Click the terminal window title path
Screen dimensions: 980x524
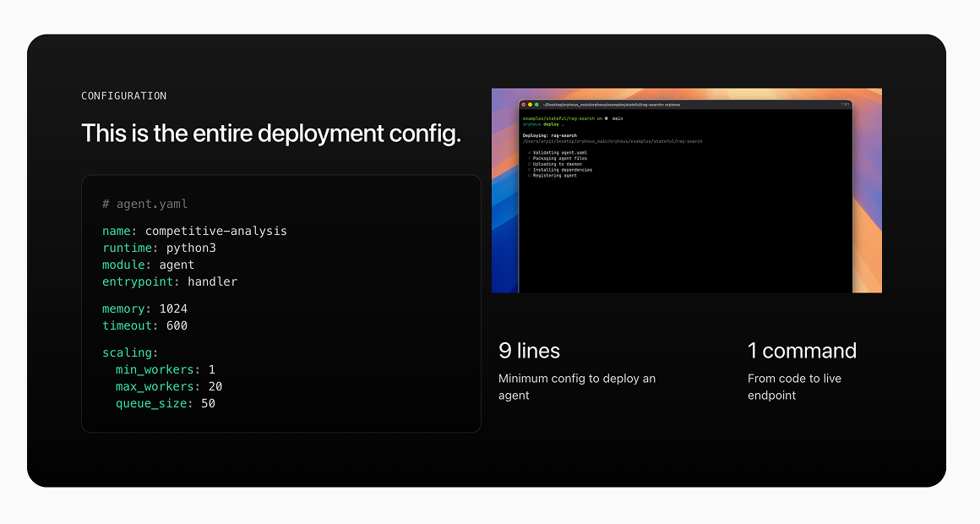click(x=612, y=105)
